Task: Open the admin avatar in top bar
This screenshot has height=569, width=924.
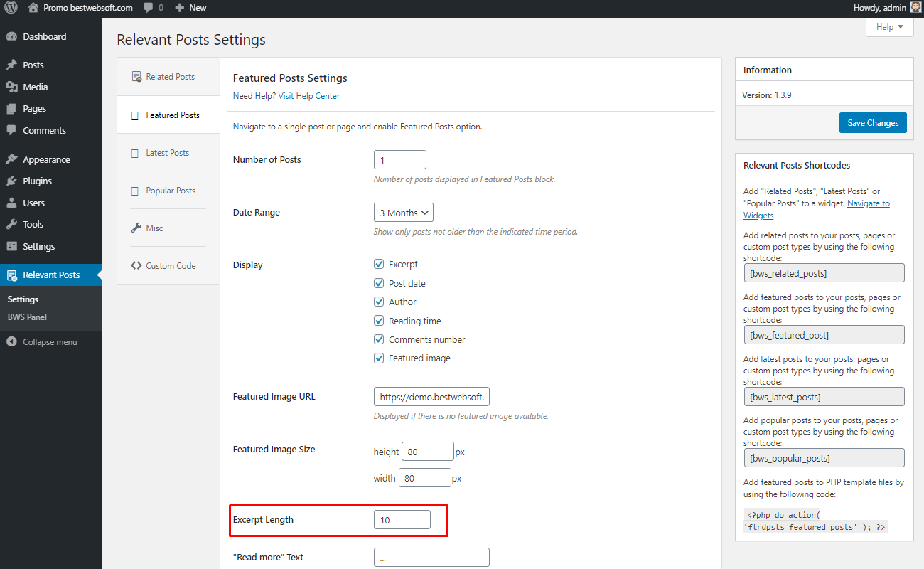Action: (x=915, y=7)
